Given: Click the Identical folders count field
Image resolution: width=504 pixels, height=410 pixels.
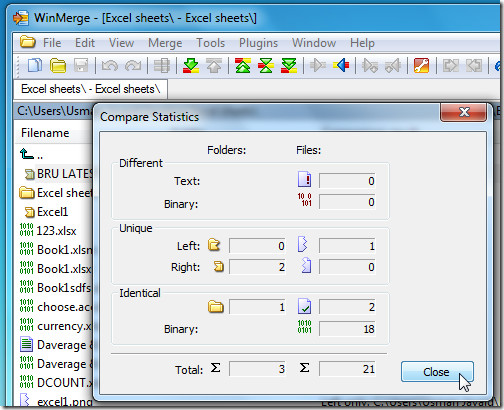Looking at the screenshot, I should 257,307.
